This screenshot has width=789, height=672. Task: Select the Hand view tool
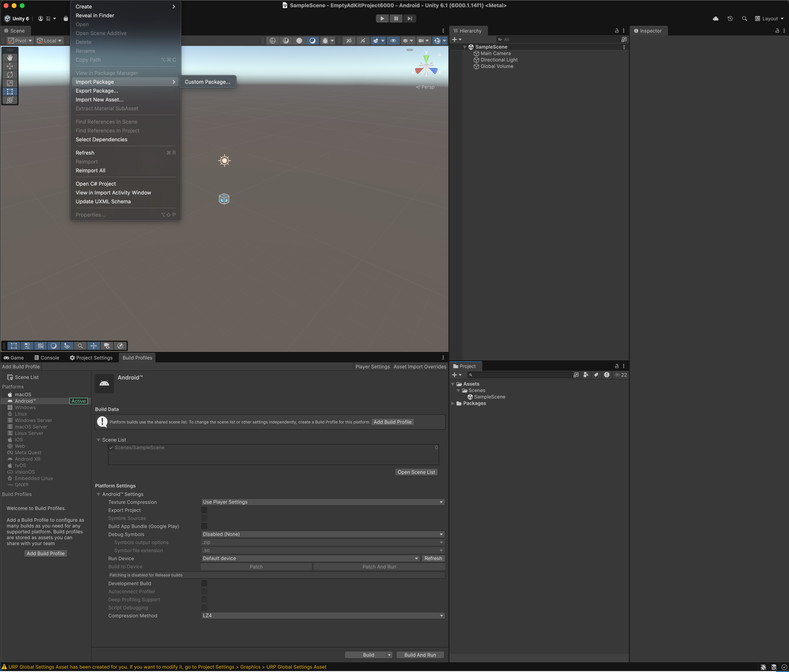click(x=10, y=58)
